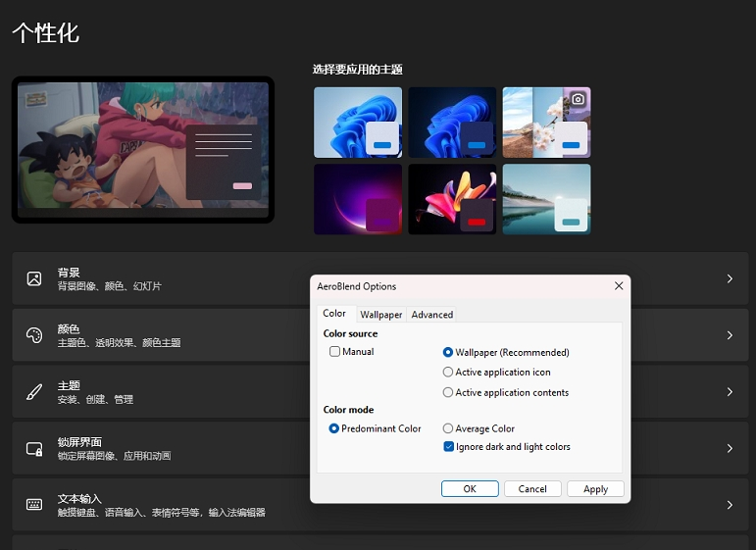The width and height of the screenshot is (756, 550).
Task: Expand the 背景 settings row chevron
Action: (730, 278)
